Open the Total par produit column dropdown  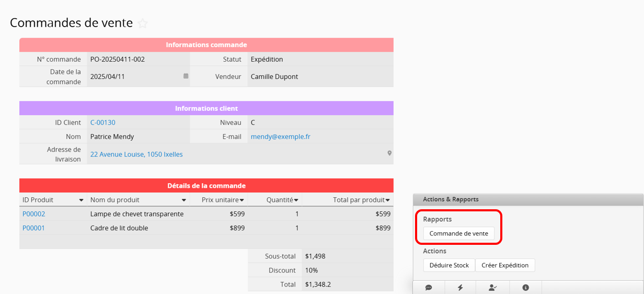tap(388, 200)
